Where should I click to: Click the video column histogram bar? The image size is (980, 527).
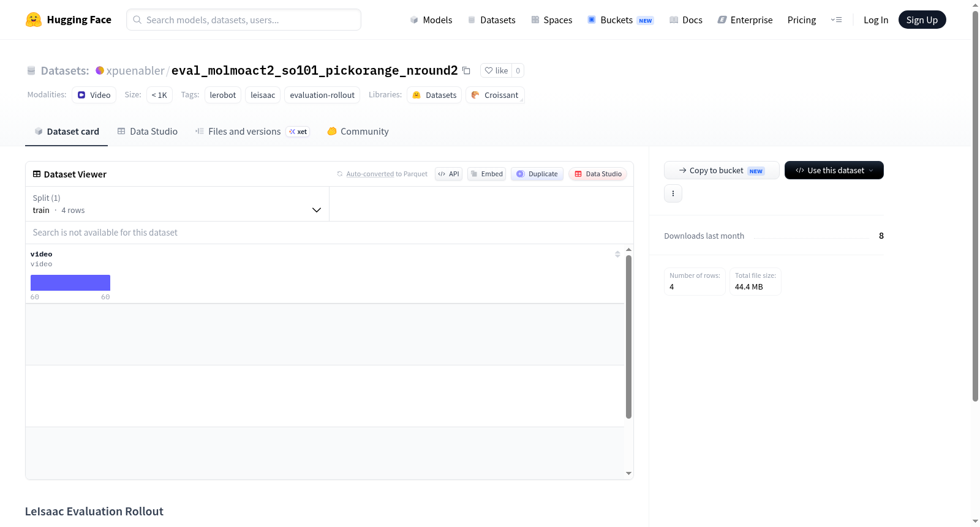(x=70, y=283)
